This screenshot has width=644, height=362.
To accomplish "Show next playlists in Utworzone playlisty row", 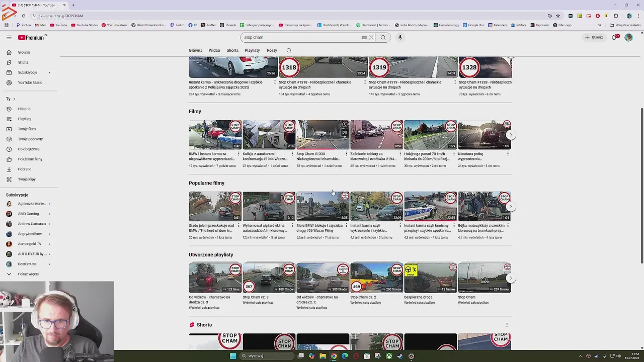I will (510, 278).
